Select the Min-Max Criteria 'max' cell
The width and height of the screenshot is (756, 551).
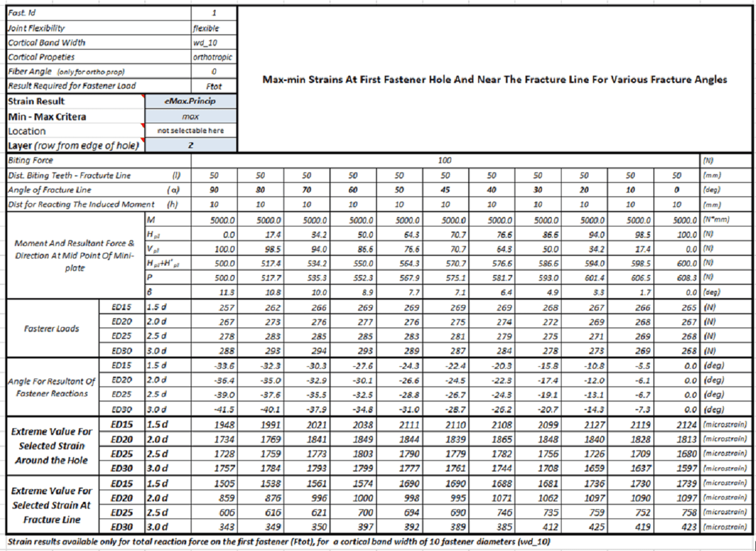[x=190, y=116]
